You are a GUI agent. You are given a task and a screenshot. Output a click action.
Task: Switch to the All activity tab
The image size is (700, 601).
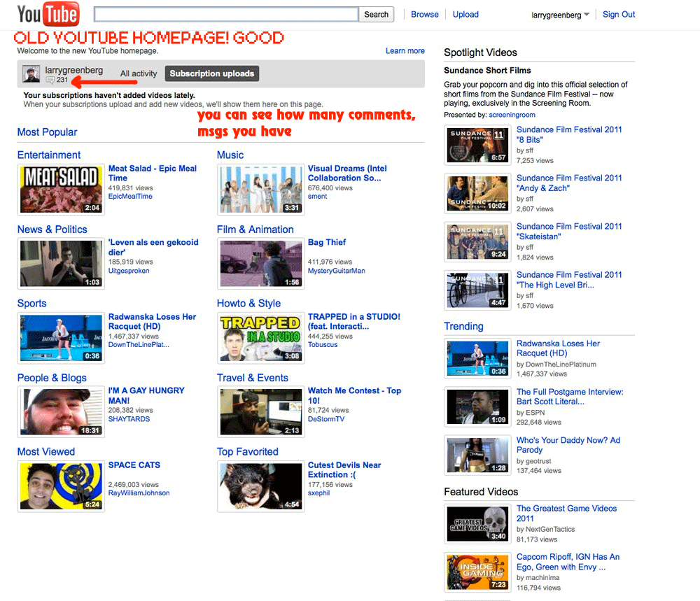point(139,73)
